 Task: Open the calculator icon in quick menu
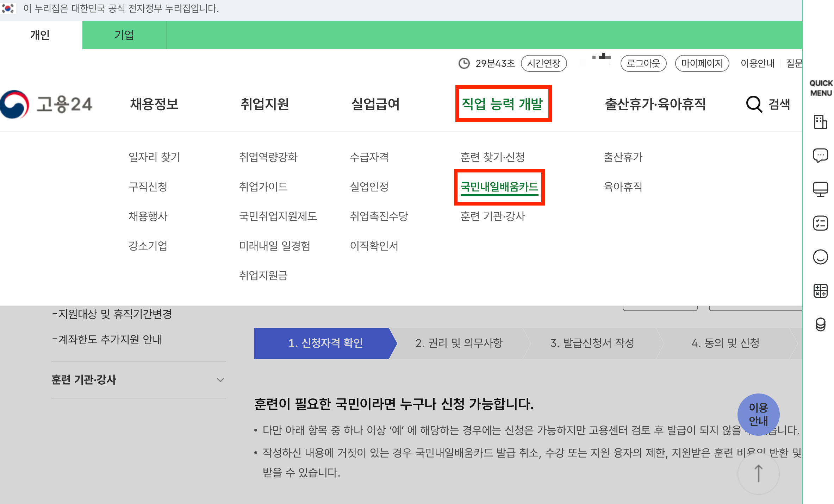pos(820,291)
